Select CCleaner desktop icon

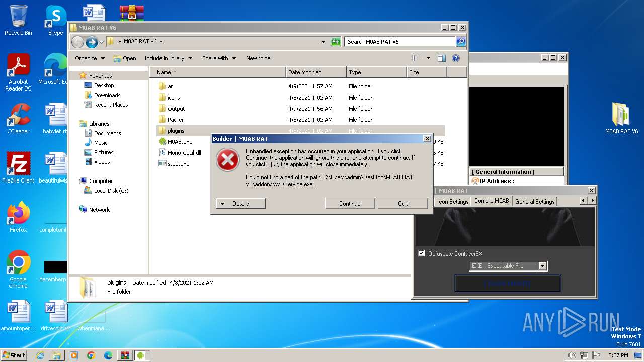click(18, 119)
